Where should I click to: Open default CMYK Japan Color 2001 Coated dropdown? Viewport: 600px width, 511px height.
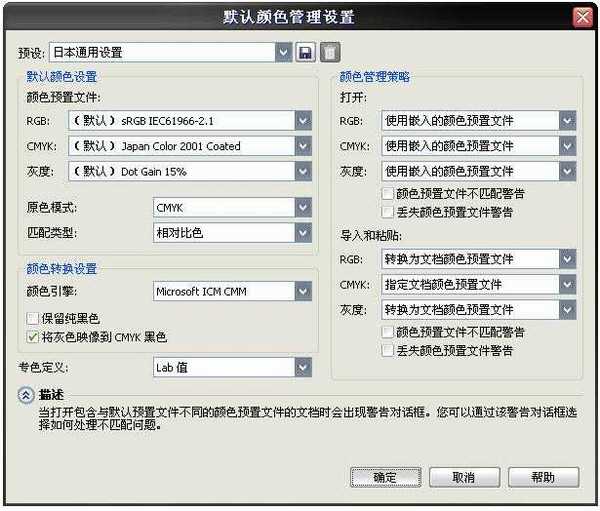(303, 146)
